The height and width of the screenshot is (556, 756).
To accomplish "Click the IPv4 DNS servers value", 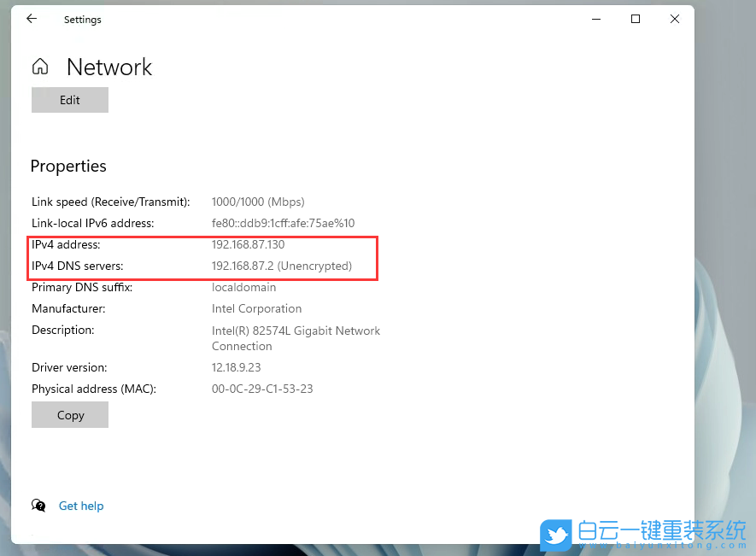I will pyautogui.click(x=281, y=266).
